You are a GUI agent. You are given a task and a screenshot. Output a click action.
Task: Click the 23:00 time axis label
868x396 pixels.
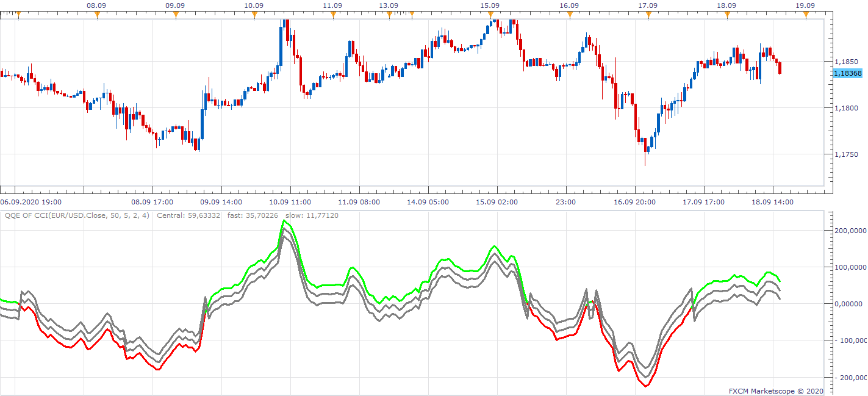point(565,202)
